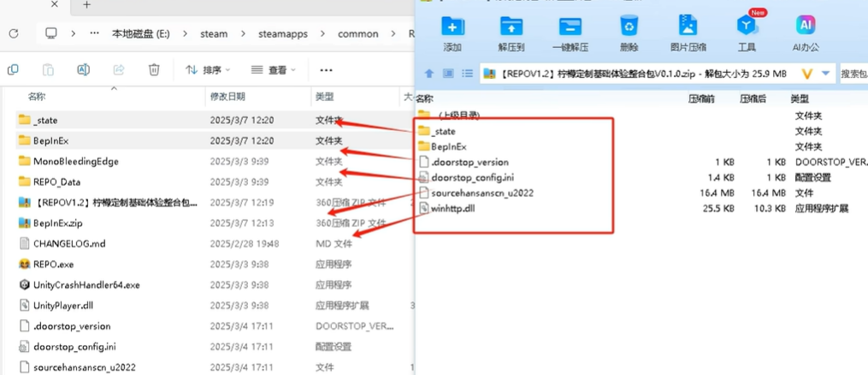Switch the archive to list view icon
This screenshot has width=868, height=375.
(467, 74)
